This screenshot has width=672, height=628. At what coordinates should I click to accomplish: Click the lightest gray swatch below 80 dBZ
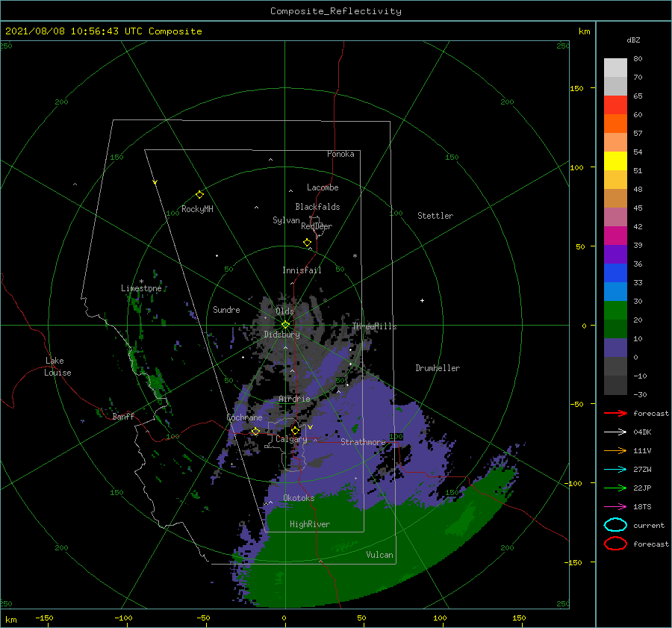[615, 68]
